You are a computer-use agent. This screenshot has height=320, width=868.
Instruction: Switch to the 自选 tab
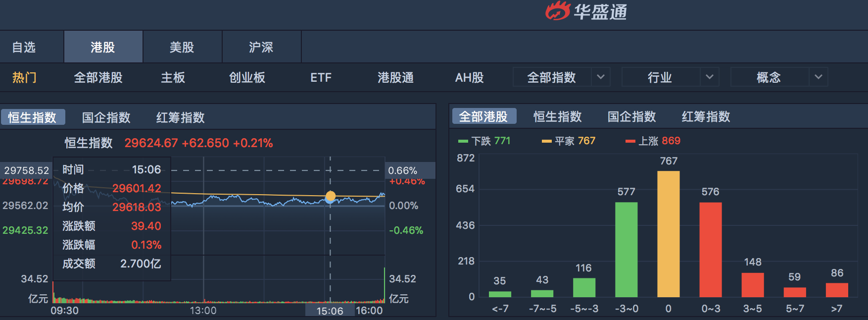coord(24,47)
